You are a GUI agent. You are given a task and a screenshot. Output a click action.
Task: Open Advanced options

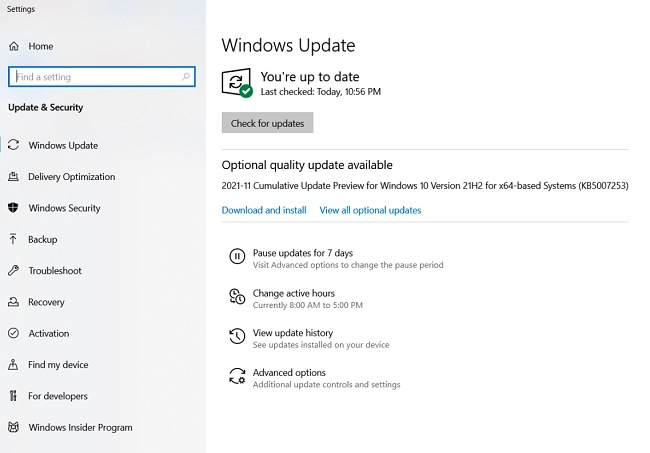point(289,373)
